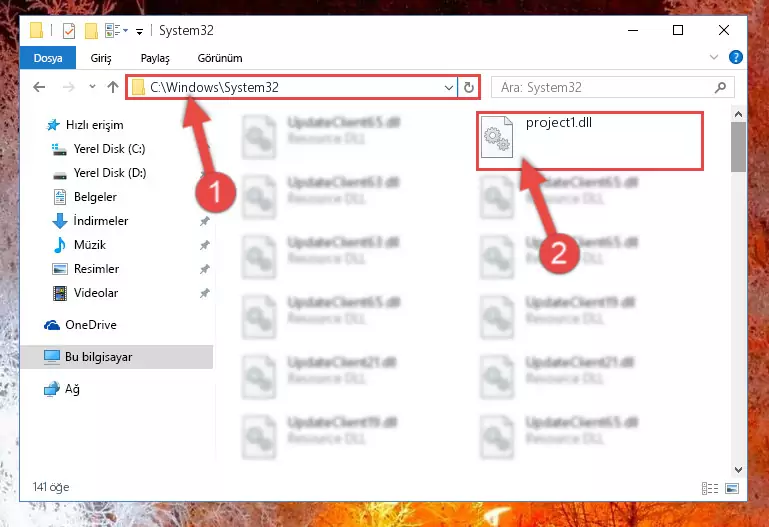
Task: Switch to the Paylaş ribbon tab
Action: pyautogui.click(x=155, y=58)
